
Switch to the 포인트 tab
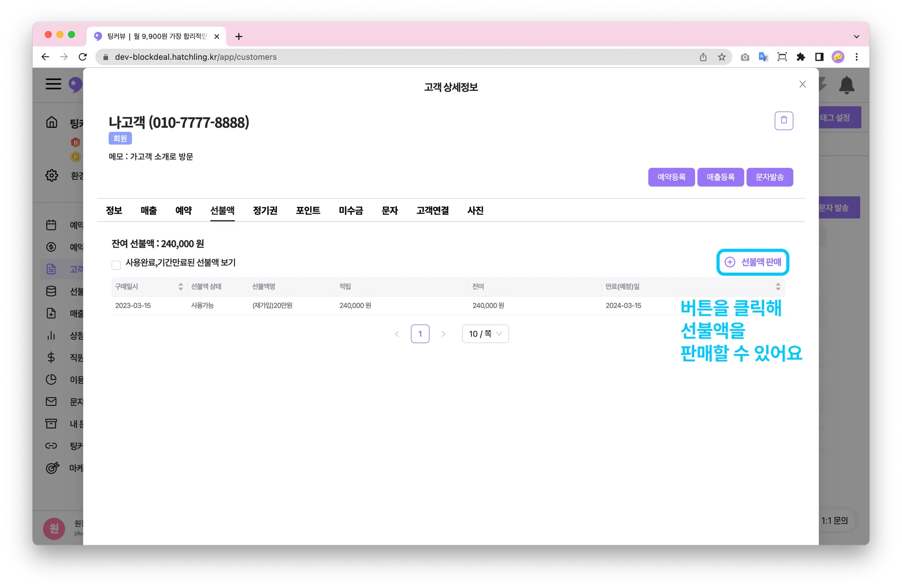point(308,211)
